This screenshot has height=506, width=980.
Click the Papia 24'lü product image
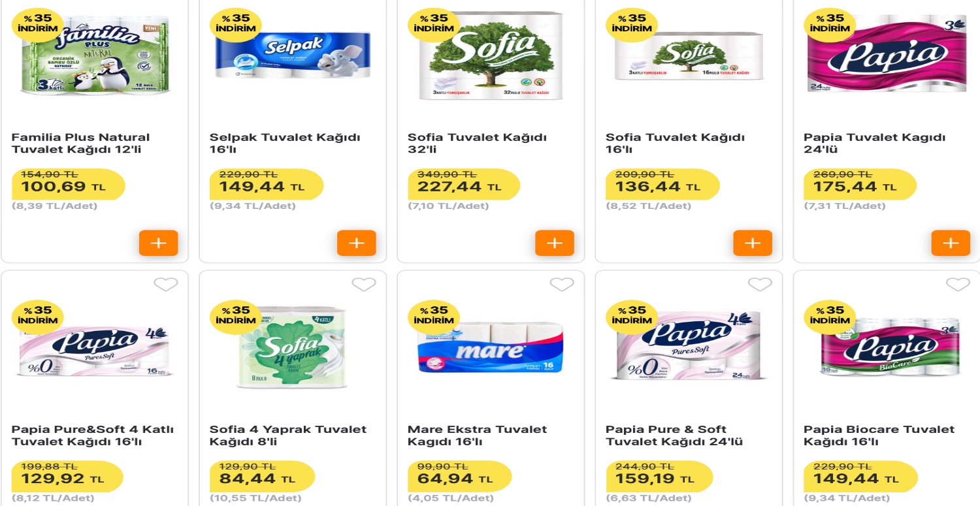click(x=886, y=55)
